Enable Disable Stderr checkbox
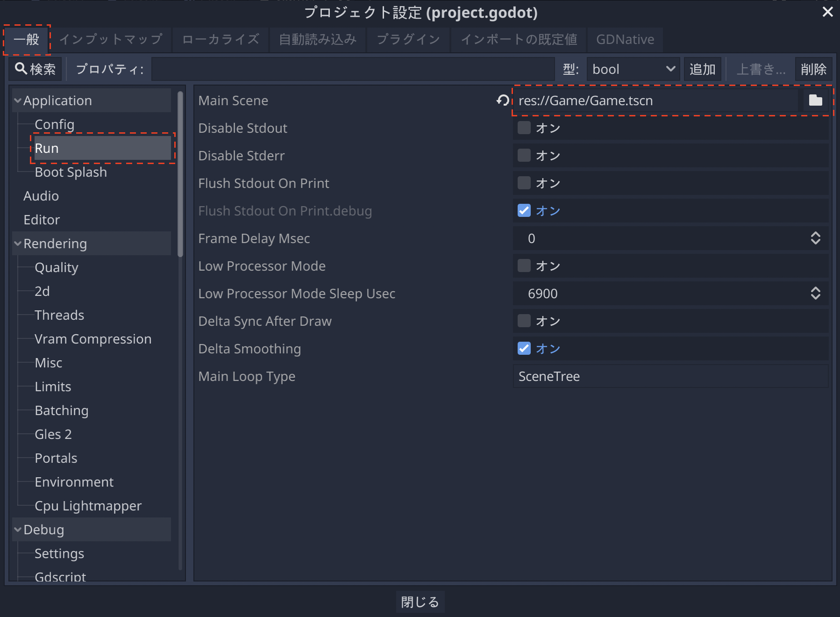Screen dimensions: 840x617 (524, 155)
